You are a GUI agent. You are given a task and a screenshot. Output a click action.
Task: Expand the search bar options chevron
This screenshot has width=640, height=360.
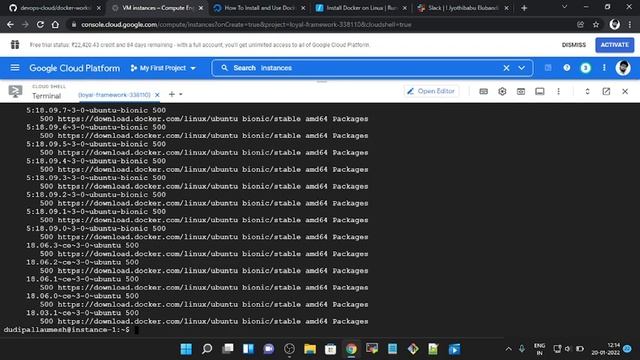[522, 68]
